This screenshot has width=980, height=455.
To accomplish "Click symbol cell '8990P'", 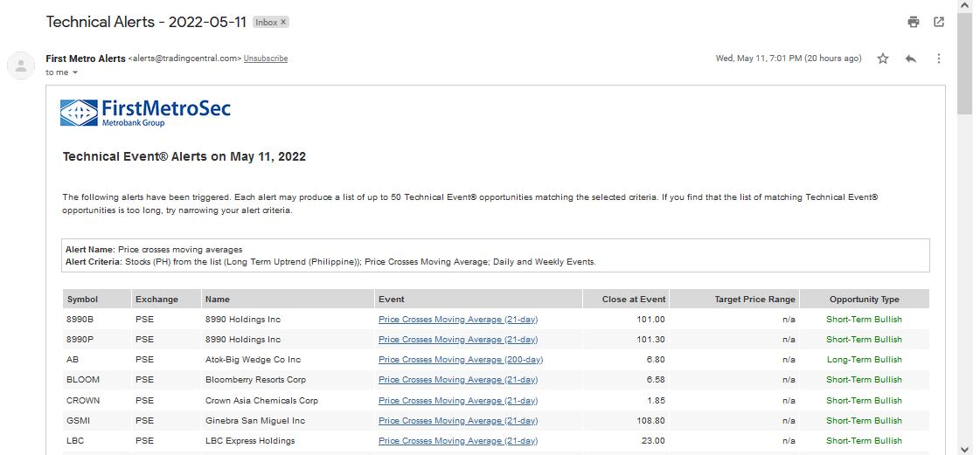I will 80,340.
